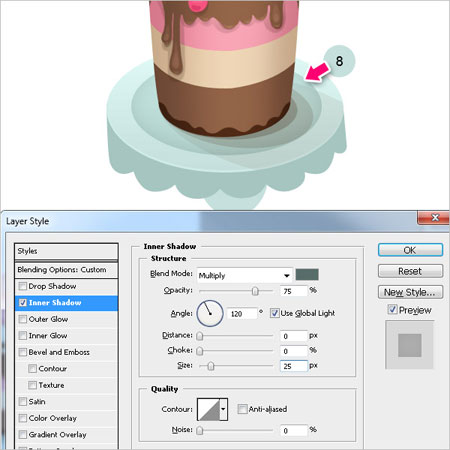Click the Contour curve thumbnail
Viewport: 450px width, 450px height.
click(x=209, y=409)
